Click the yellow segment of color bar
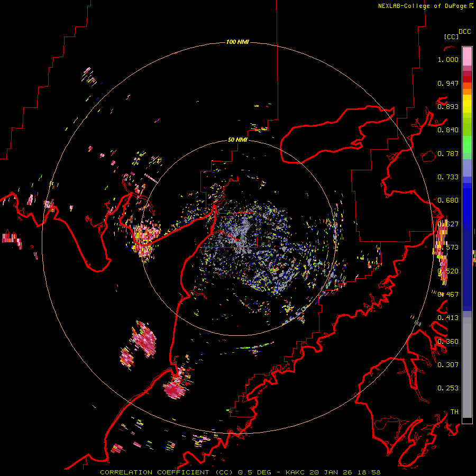The image size is (476, 476). pos(467,104)
